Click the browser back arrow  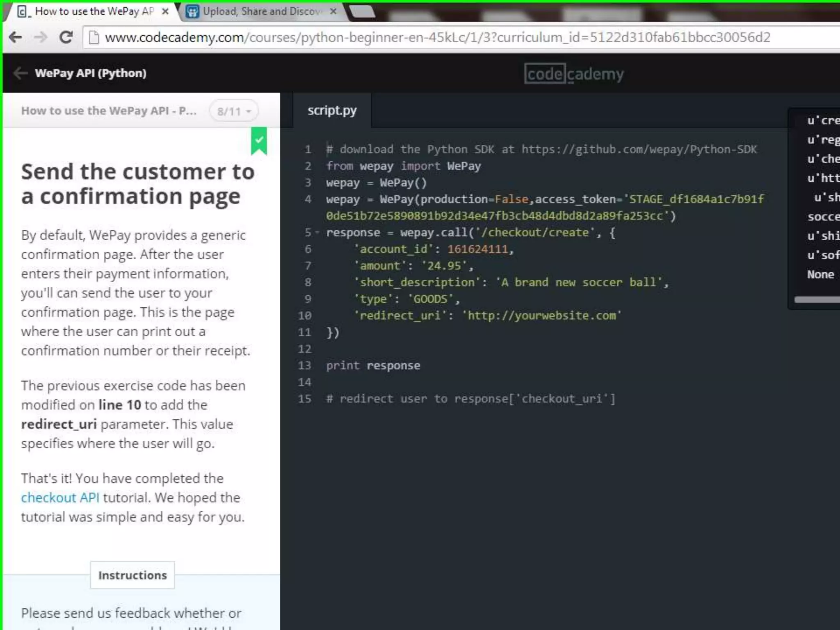pyautogui.click(x=16, y=37)
